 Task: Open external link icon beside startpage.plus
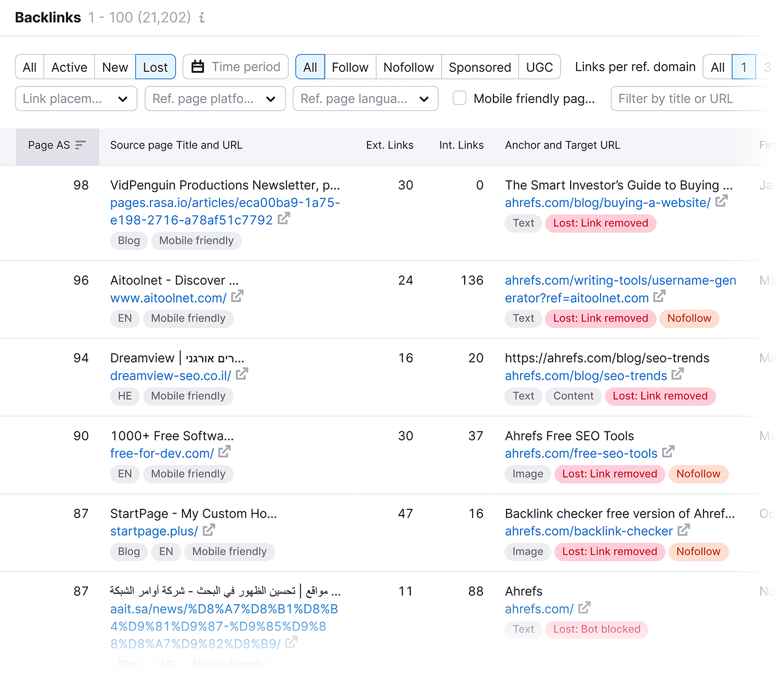point(209,530)
